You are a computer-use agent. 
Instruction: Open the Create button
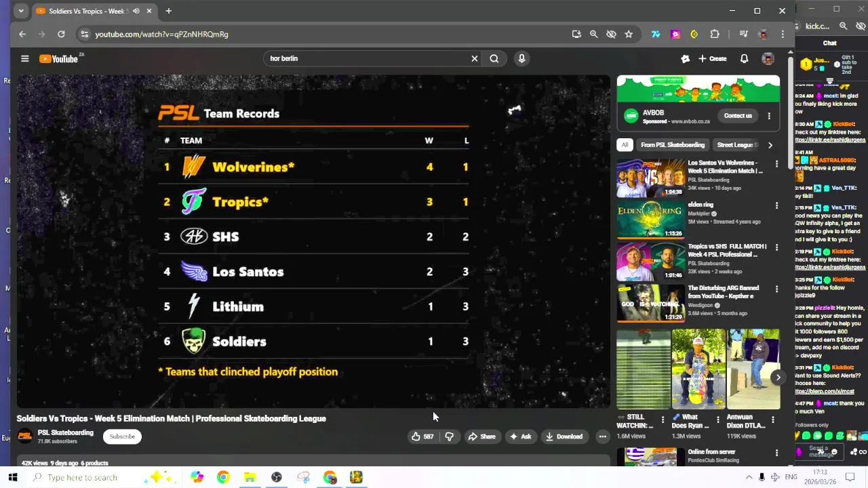pos(713,59)
